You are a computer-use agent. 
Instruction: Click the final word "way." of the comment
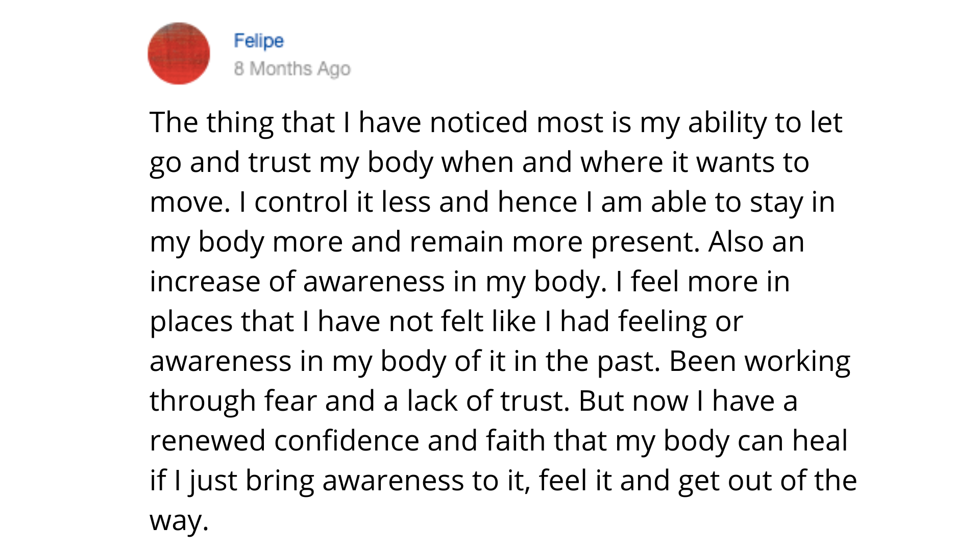click(x=179, y=521)
